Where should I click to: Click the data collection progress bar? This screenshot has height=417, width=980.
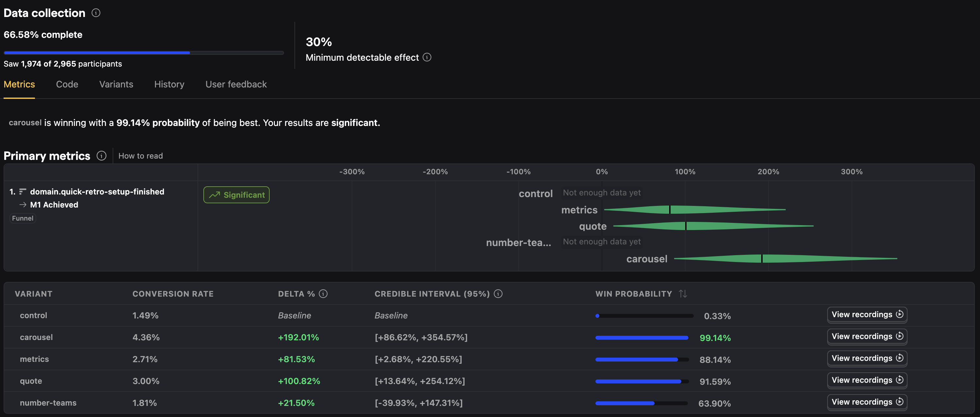click(x=143, y=53)
